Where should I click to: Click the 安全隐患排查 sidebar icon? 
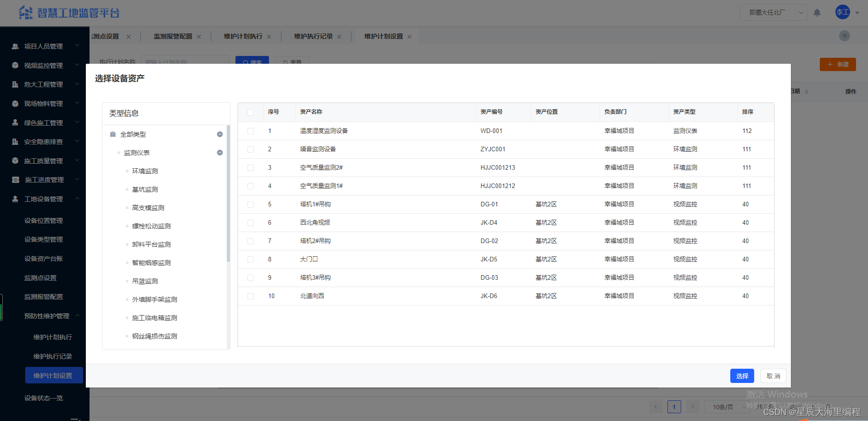(x=15, y=142)
